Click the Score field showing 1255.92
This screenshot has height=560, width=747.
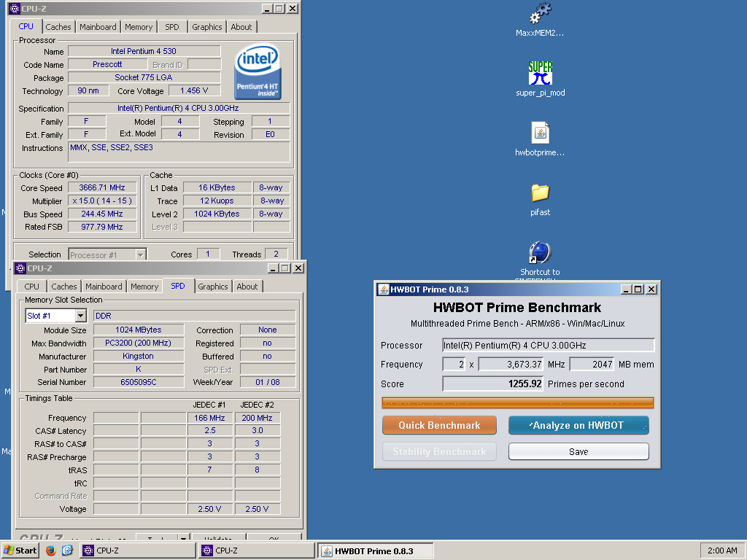(493, 384)
